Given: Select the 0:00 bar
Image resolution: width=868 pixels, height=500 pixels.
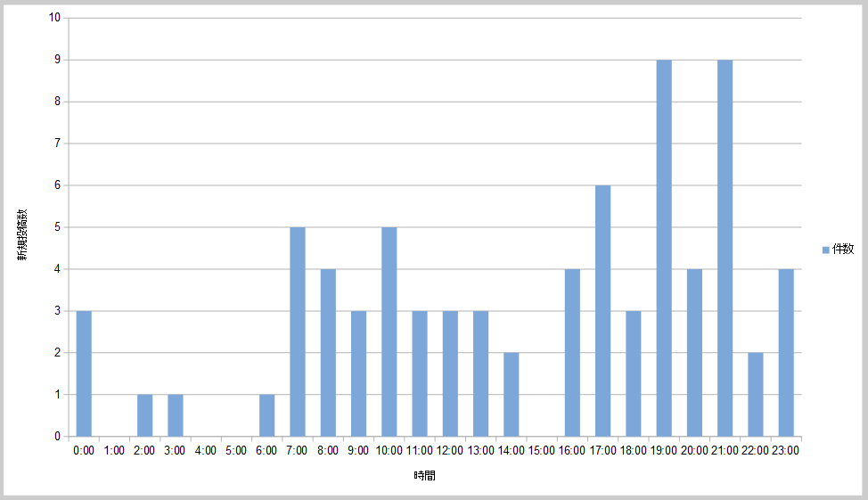Looking at the screenshot, I should click(84, 373).
